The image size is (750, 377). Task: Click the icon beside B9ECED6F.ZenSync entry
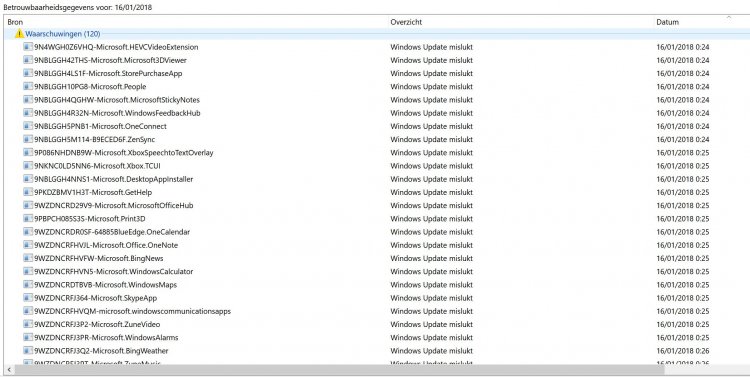pyautogui.click(x=28, y=139)
